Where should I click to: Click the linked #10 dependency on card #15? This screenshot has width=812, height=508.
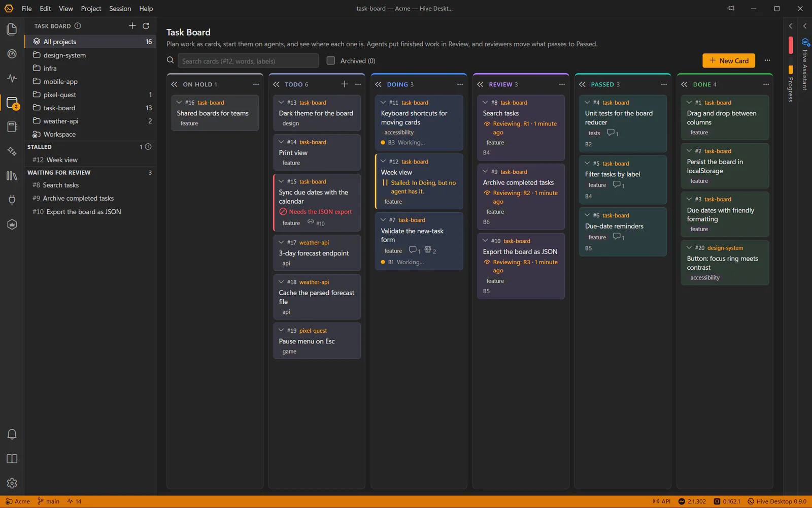pos(316,223)
